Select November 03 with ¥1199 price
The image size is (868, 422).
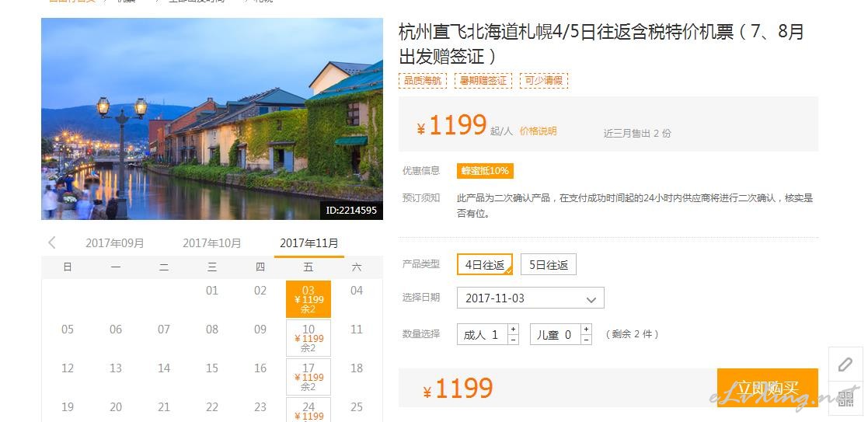click(309, 299)
